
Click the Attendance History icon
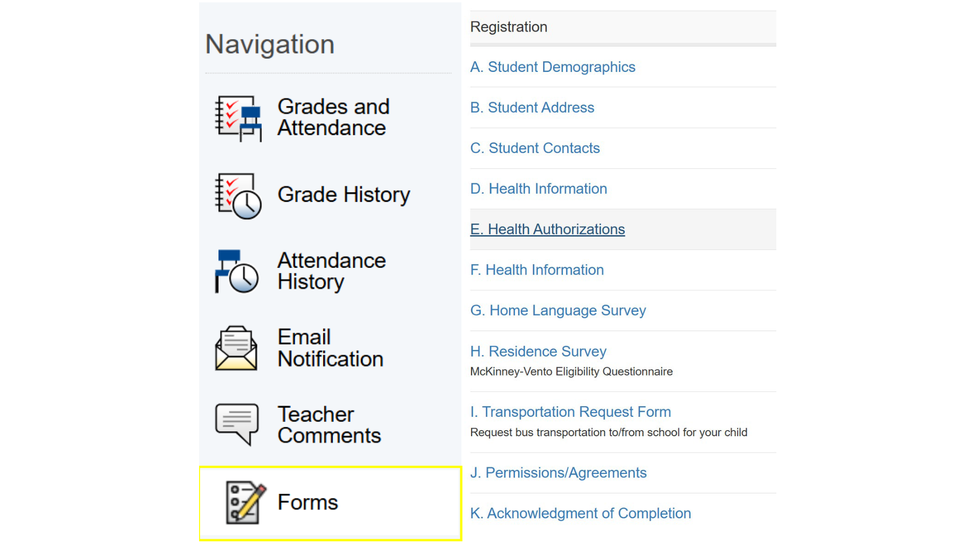[237, 271]
